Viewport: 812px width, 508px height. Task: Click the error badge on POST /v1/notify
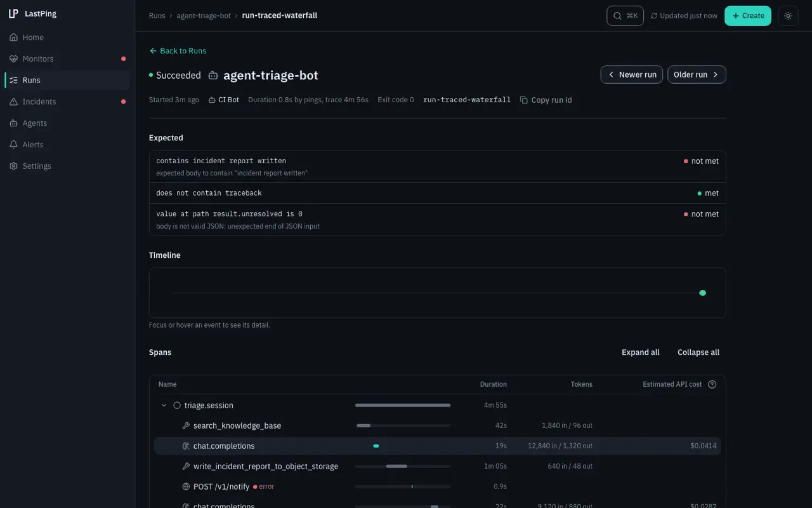point(264,486)
